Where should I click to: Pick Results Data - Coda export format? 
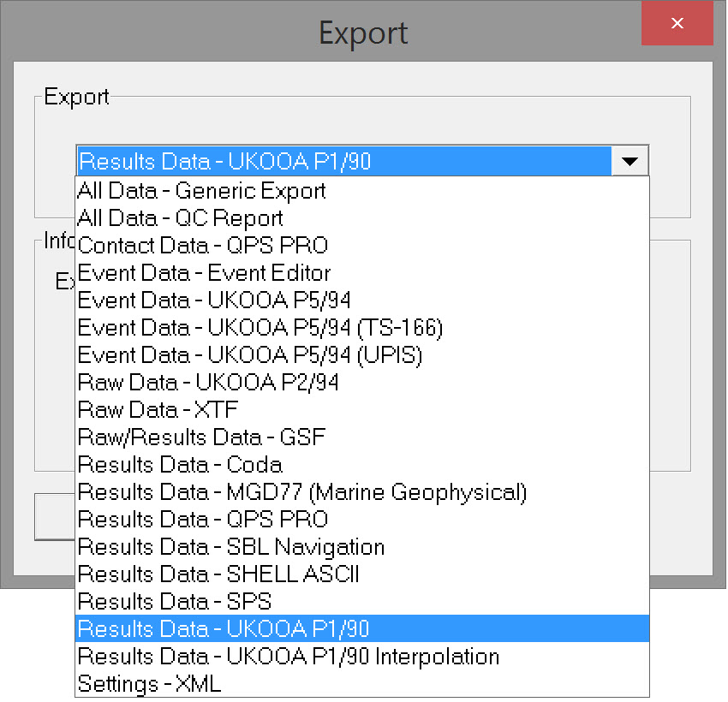pos(180,464)
